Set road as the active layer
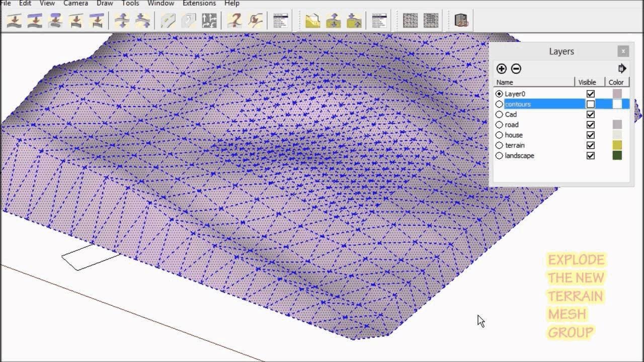Viewport: 644px width, 362px height. tap(499, 125)
